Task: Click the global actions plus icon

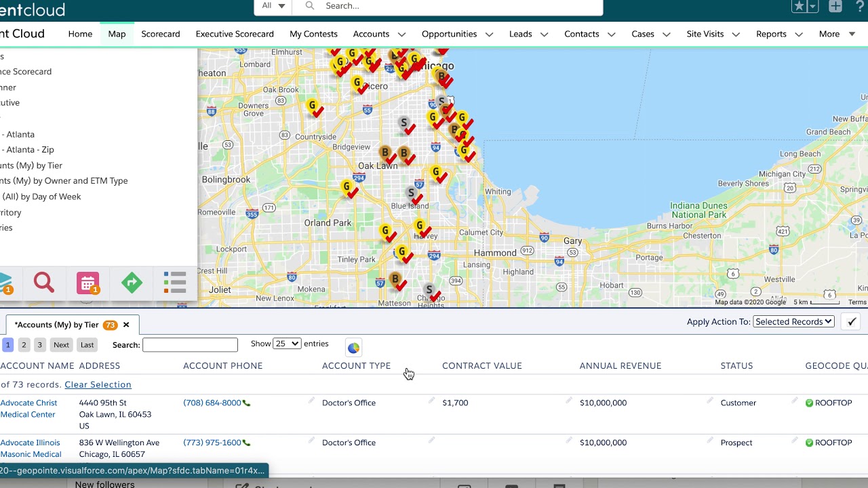Action: pos(835,6)
